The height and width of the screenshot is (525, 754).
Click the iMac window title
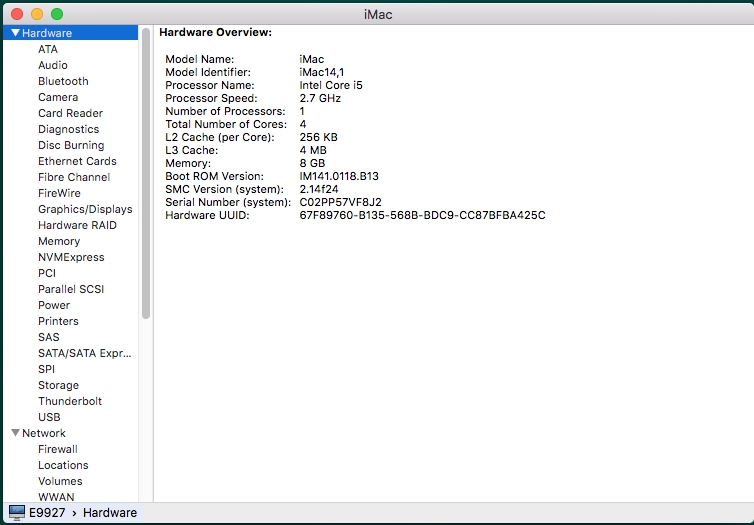[x=378, y=14]
